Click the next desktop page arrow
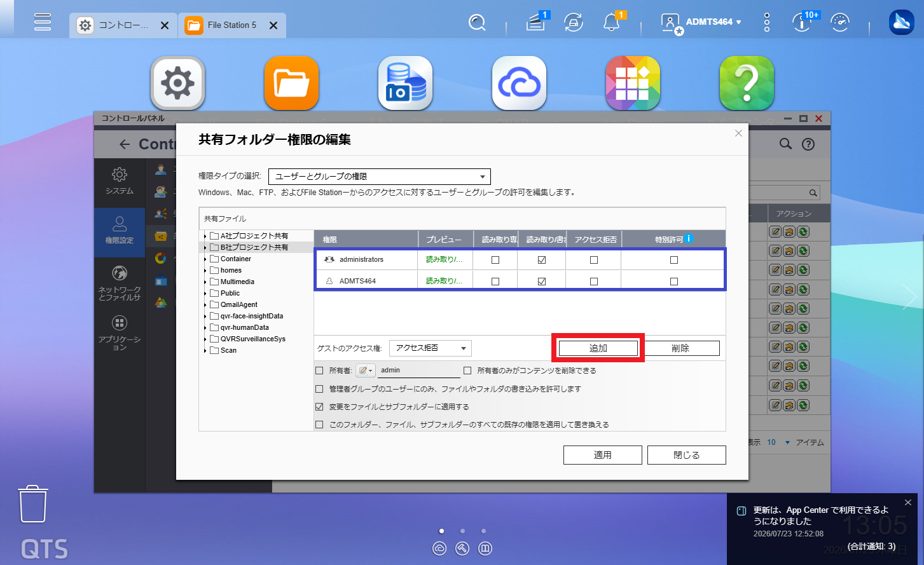This screenshot has width=924, height=565. click(x=910, y=297)
